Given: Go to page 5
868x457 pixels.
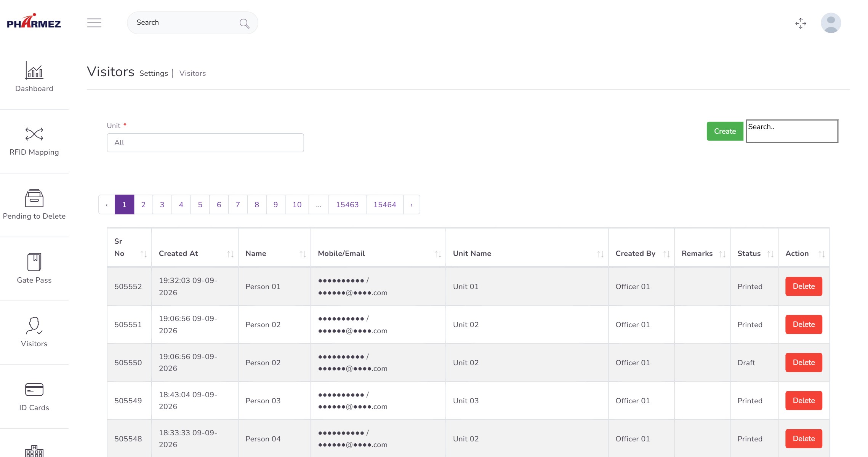Looking at the screenshot, I should [200, 205].
